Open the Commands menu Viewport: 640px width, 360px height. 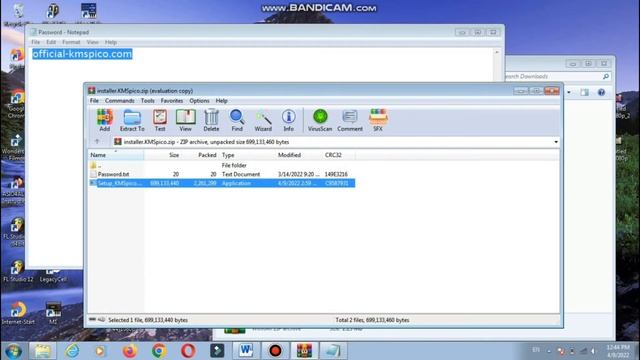120,100
